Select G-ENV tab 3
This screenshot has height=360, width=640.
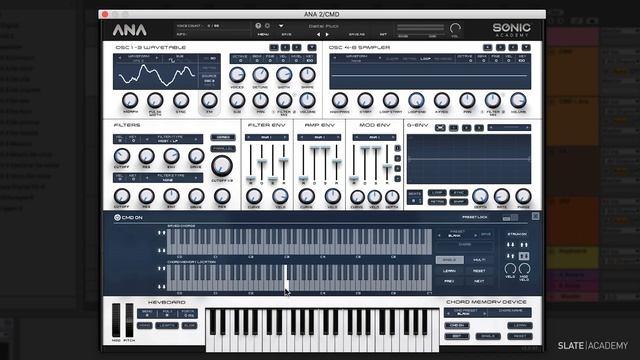click(x=479, y=128)
